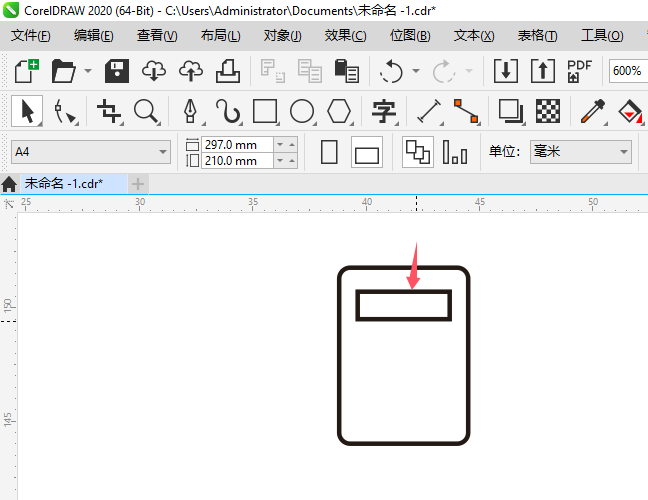Click the page width 297.0 mm field
Image resolution: width=648 pixels, height=500 pixels.
[238, 145]
